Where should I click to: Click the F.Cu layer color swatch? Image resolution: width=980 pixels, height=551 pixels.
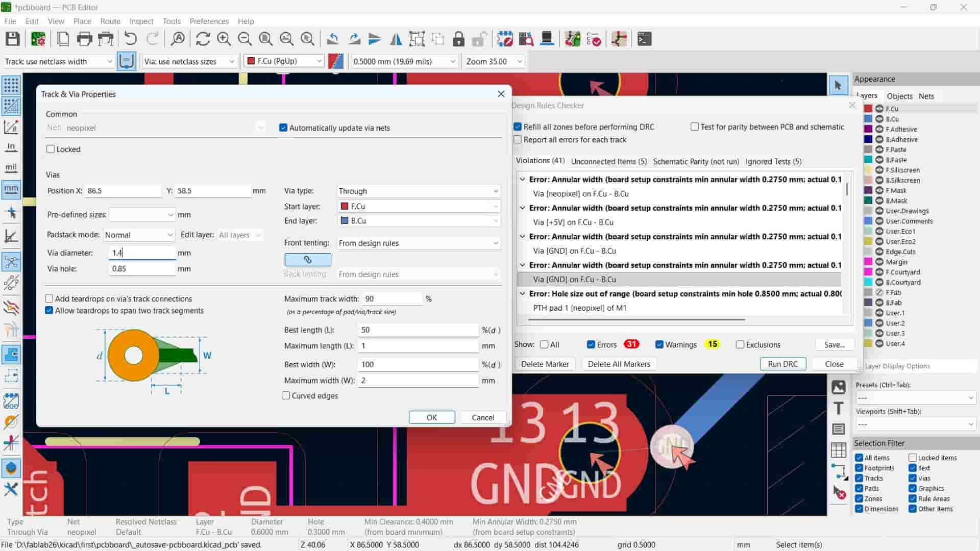[868, 109]
